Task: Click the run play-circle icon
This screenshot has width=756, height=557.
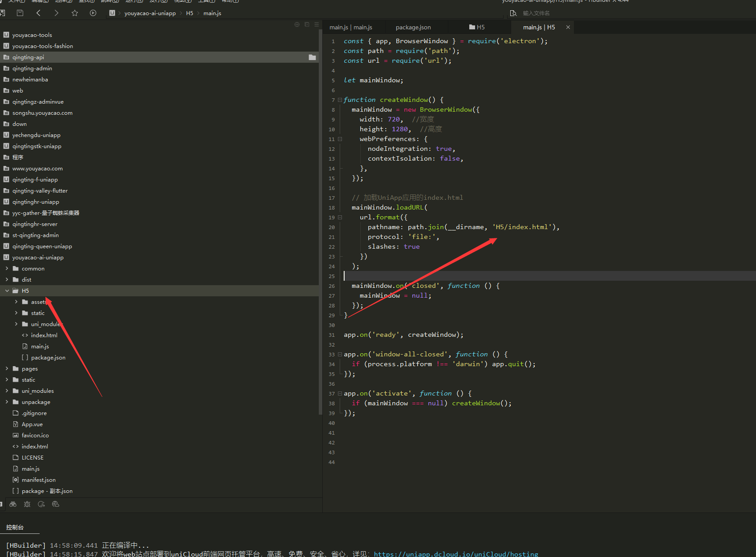Action: coord(93,13)
